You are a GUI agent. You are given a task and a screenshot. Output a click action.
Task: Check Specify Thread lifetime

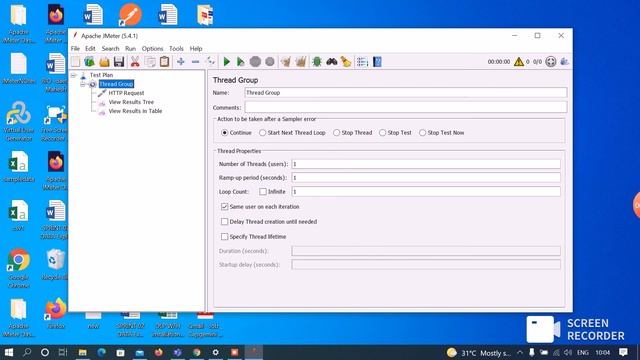pyautogui.click(x=224, y=236)
